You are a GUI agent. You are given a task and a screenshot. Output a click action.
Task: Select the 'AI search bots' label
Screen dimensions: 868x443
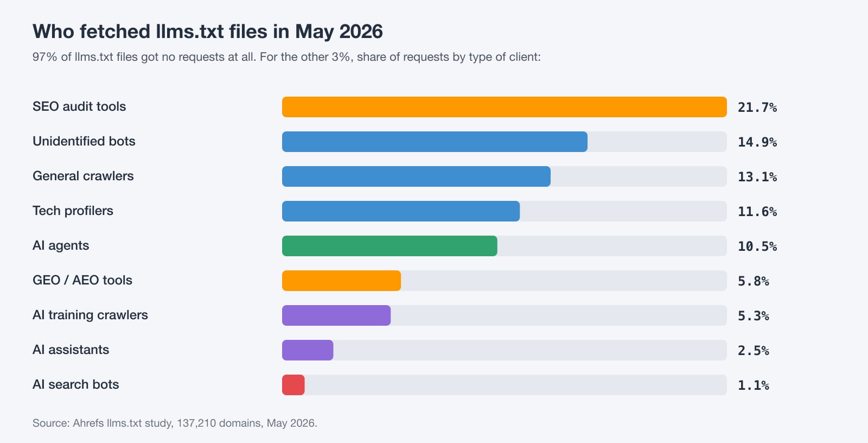(x=75, y=384)
